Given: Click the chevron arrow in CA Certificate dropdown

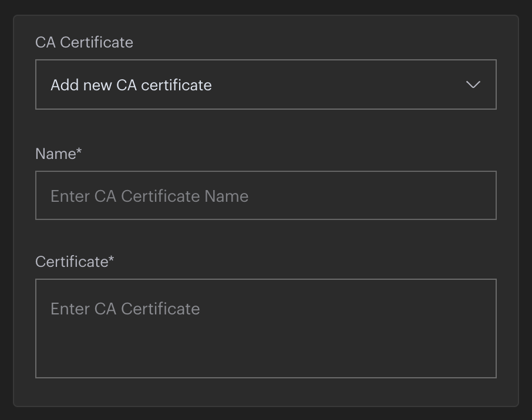Looking at the screenshot, I should coord(473,84).
